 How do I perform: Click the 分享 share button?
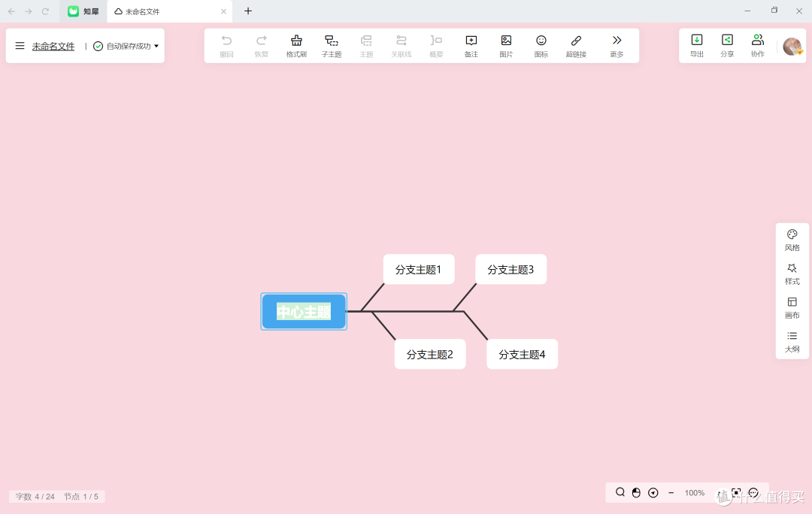(727, 46)
